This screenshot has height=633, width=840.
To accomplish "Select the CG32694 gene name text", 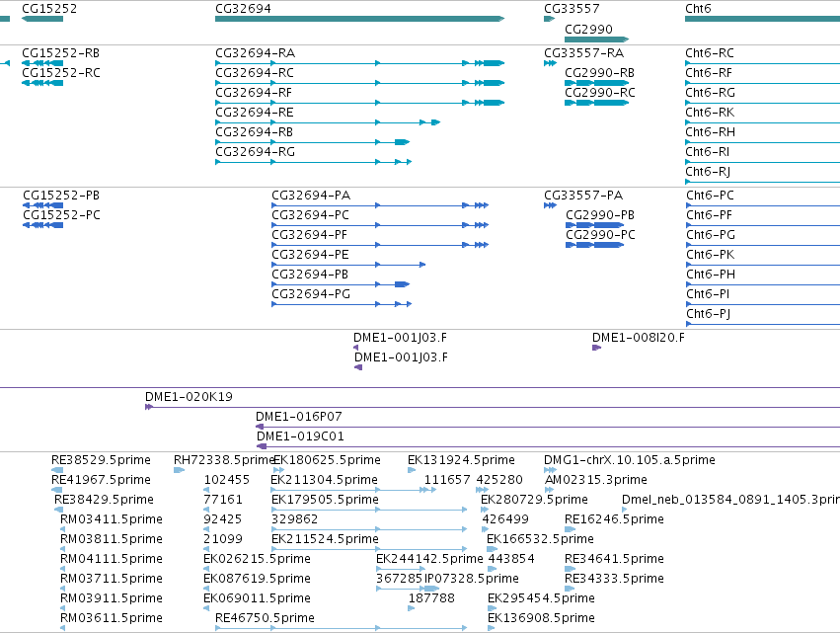I will [x=243, y=9].
